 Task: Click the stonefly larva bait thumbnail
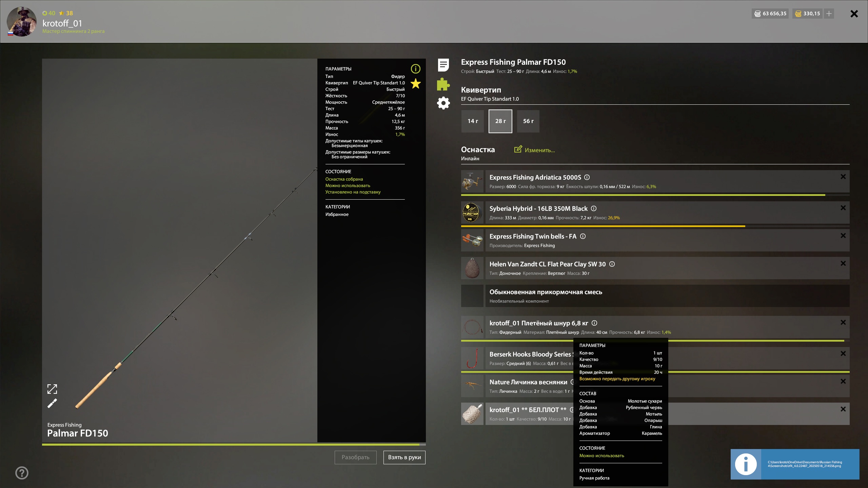[x=472, y=386]
